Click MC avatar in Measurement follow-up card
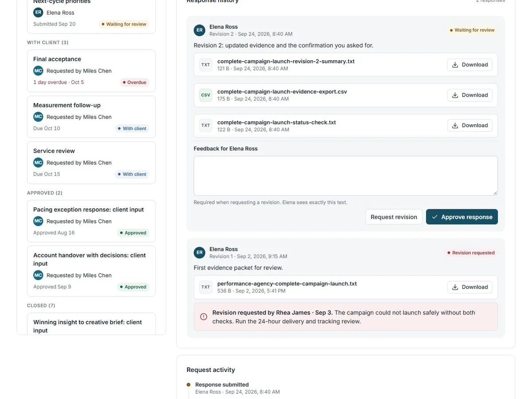The image size is (532, 399). point(39,117)
